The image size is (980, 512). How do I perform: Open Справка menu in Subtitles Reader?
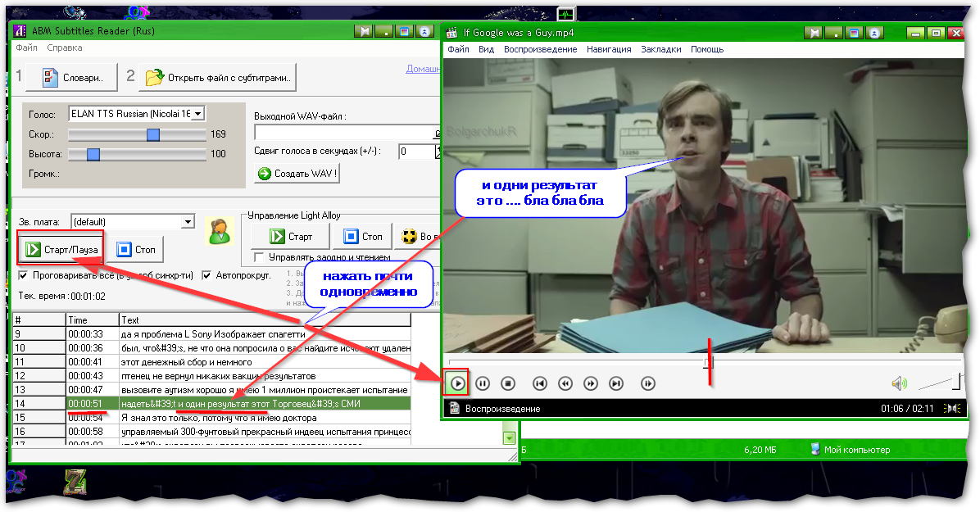coord(65,48)
